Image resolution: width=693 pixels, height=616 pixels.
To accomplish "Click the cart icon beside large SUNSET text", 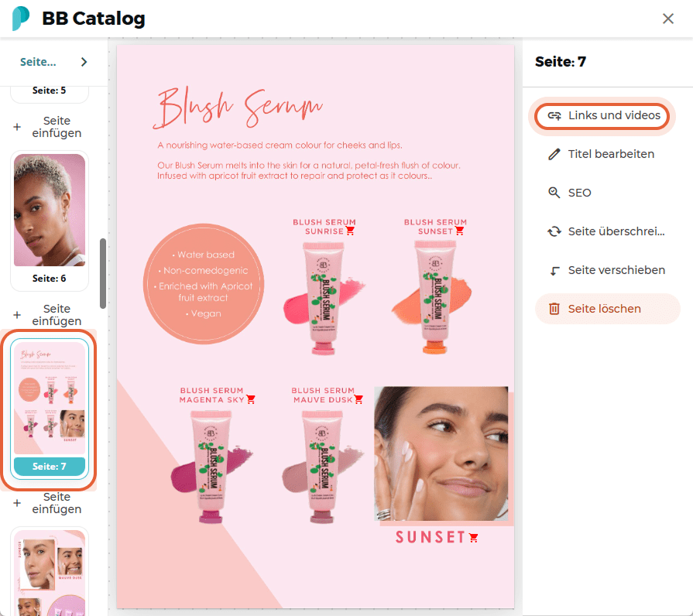I will pyautogui.click(x=474, y=537).
